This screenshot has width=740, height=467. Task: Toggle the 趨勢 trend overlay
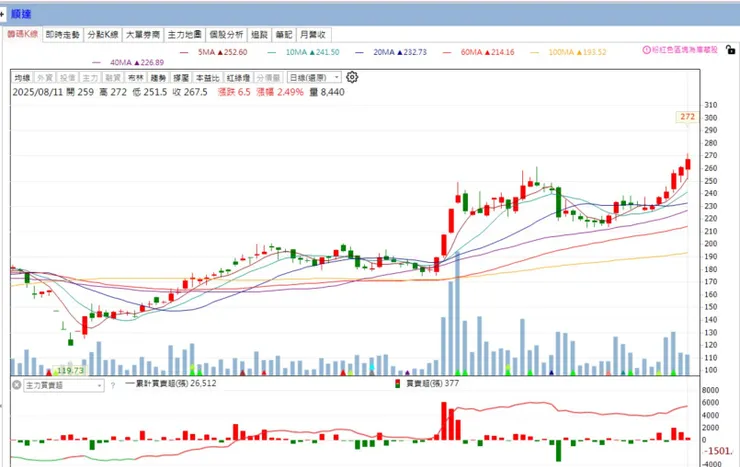coord(158,77)
